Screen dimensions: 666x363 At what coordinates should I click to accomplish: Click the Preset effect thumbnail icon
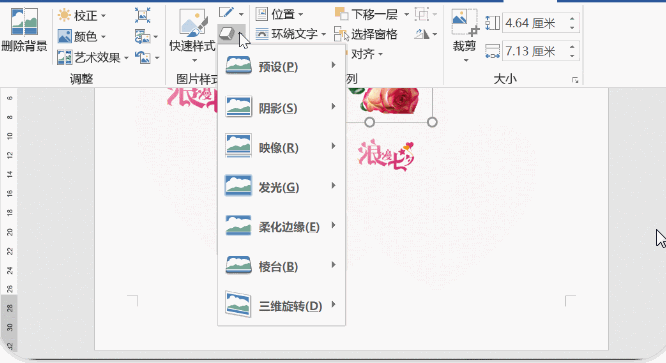pos(238,65)
